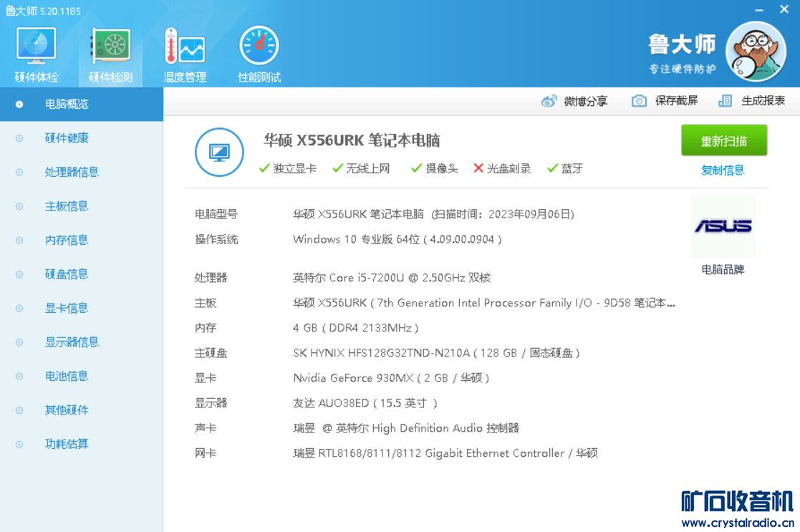
Task: Open the 温度管理 temperature management icon
Action: tap(185, 46)
